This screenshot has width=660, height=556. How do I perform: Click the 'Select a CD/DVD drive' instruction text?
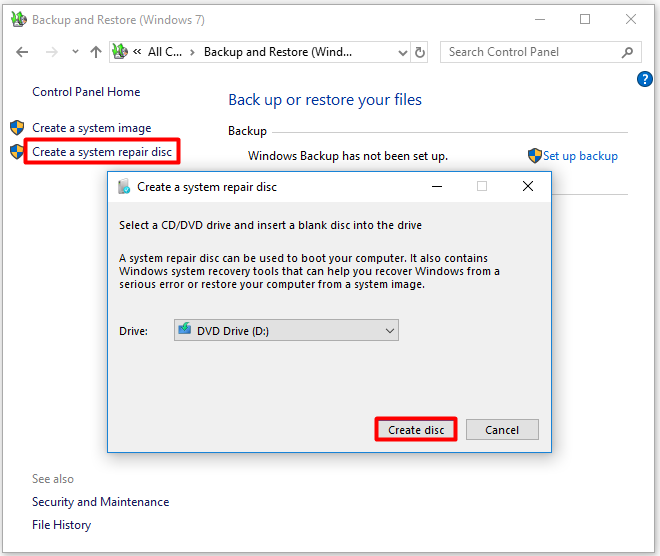point(270,225)
